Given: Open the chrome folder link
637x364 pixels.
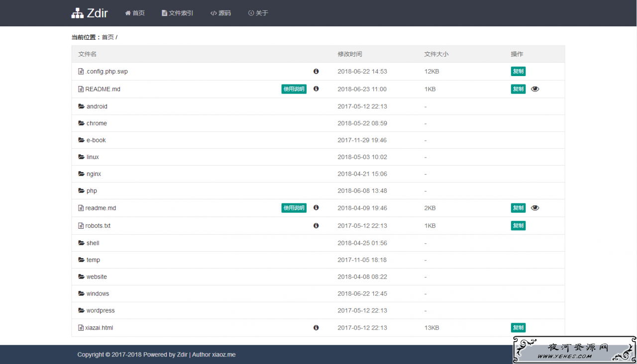Looking at the screenshot, I should click(97, 123).
